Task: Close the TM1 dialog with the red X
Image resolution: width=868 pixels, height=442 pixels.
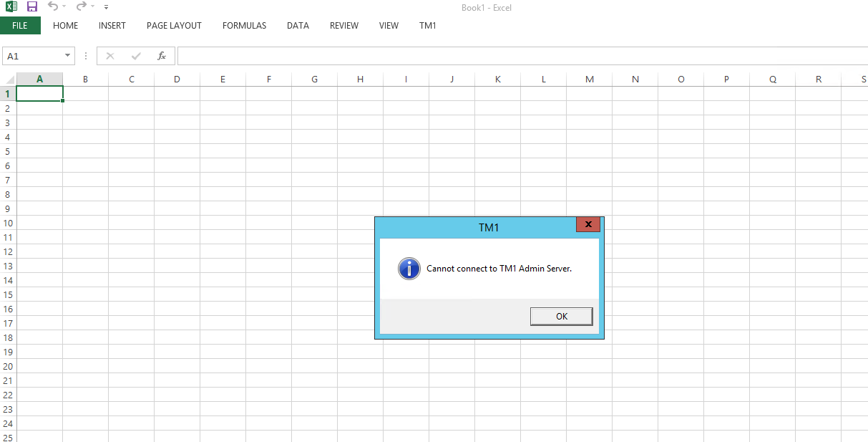Action: coord(588,224)
